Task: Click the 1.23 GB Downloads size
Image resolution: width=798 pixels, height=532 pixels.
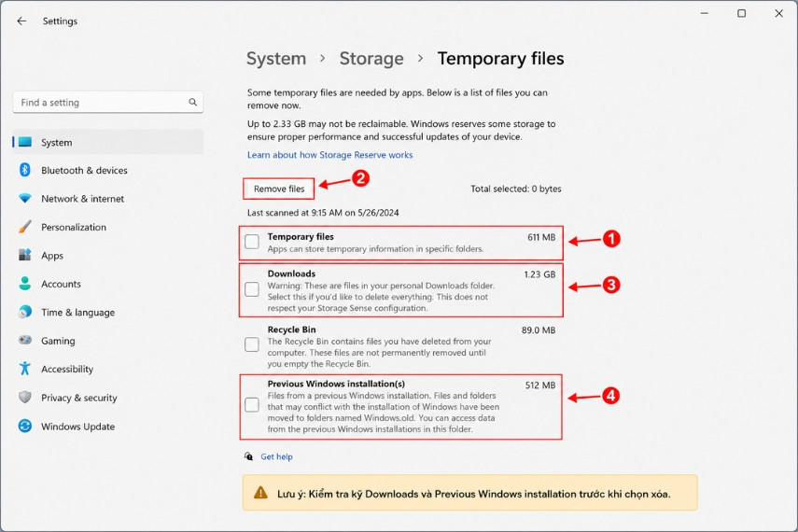Action: click(540, 274)
